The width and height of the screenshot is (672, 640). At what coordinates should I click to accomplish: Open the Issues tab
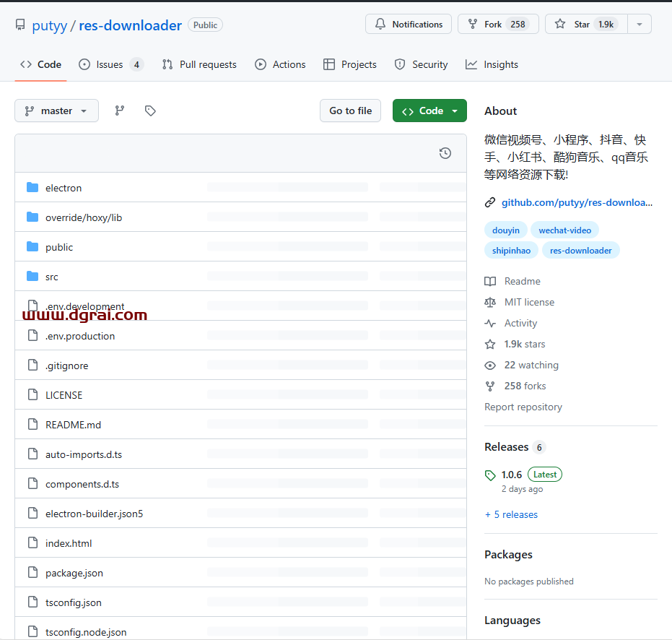pos(111,64)
